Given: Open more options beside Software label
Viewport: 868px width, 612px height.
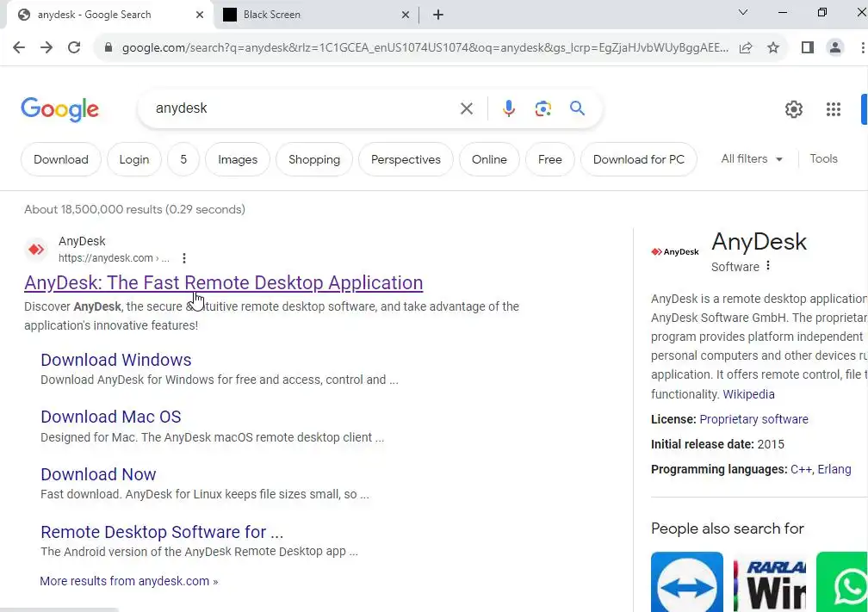Looking at the screenshot, I should click(x=768, y=266).
